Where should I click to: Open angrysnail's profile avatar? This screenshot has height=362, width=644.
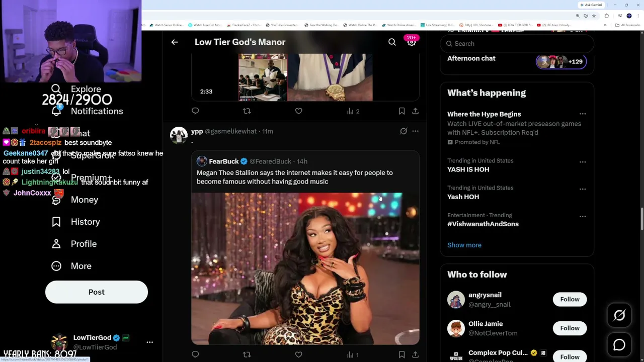tap(456, 300)
